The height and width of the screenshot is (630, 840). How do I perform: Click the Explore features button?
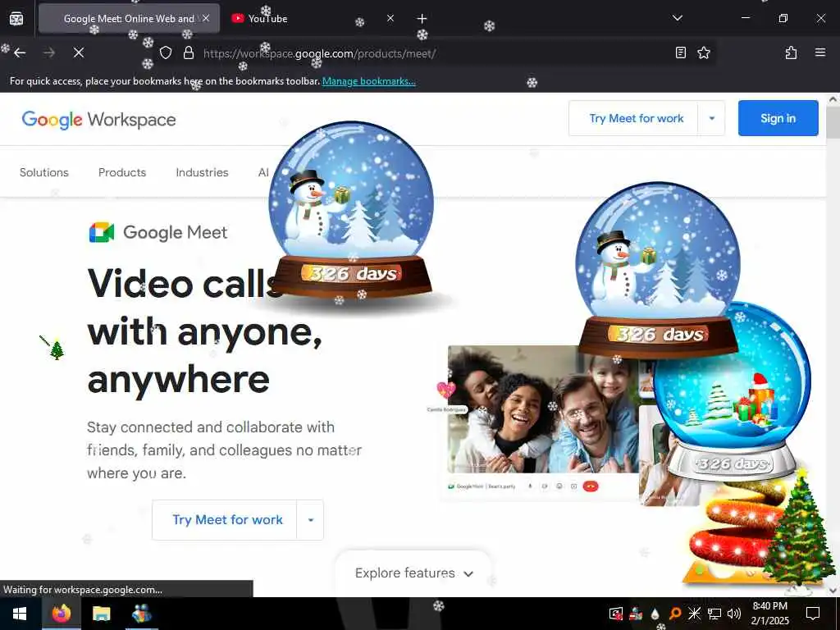pyautogui.click(x=413, y=573)
